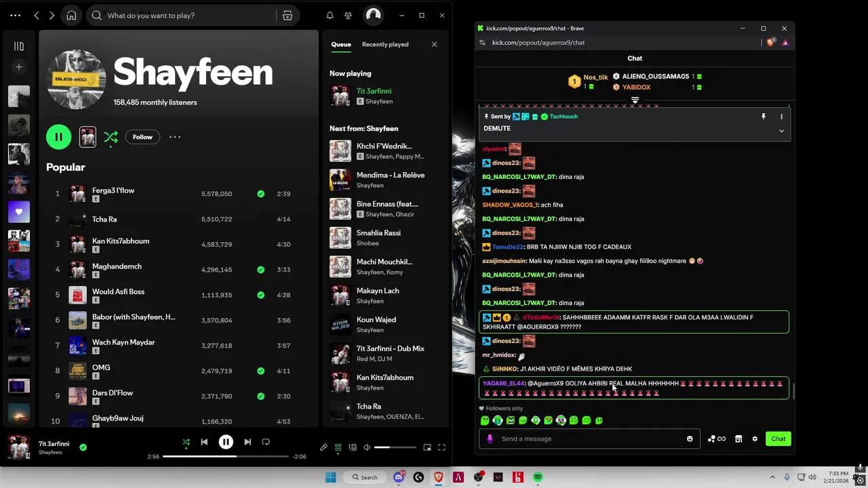Open Liked Songs purple heart in sidebar

point(19,212)
